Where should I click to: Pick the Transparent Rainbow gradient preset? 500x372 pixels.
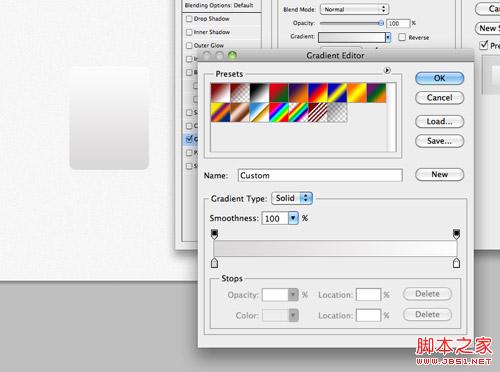[x=298, y=112]
